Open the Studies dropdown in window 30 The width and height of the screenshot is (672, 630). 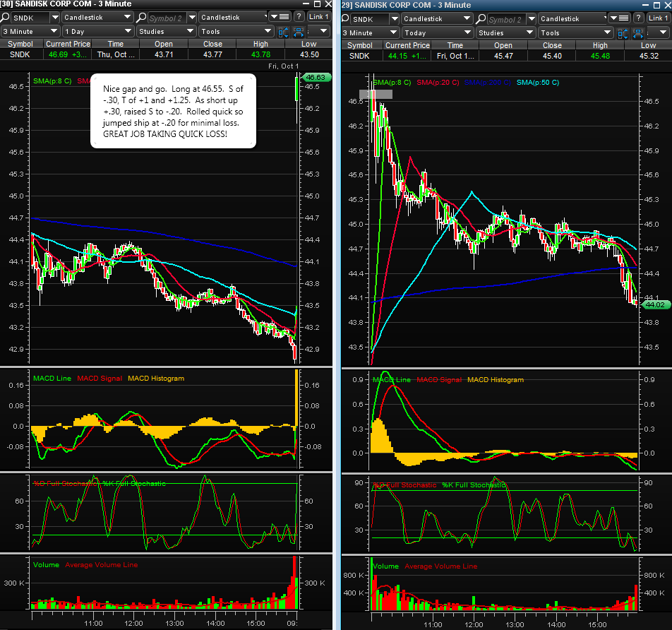[x=166, y=32]
